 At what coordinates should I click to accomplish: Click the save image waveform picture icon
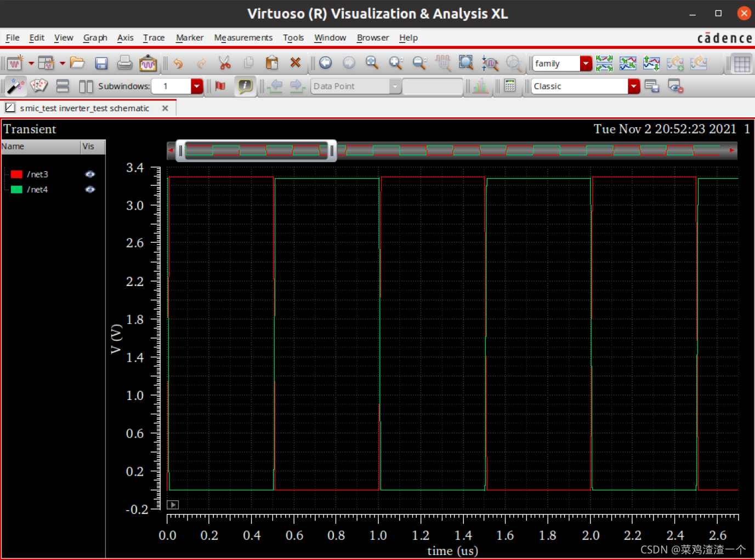[x=148, y=63]
